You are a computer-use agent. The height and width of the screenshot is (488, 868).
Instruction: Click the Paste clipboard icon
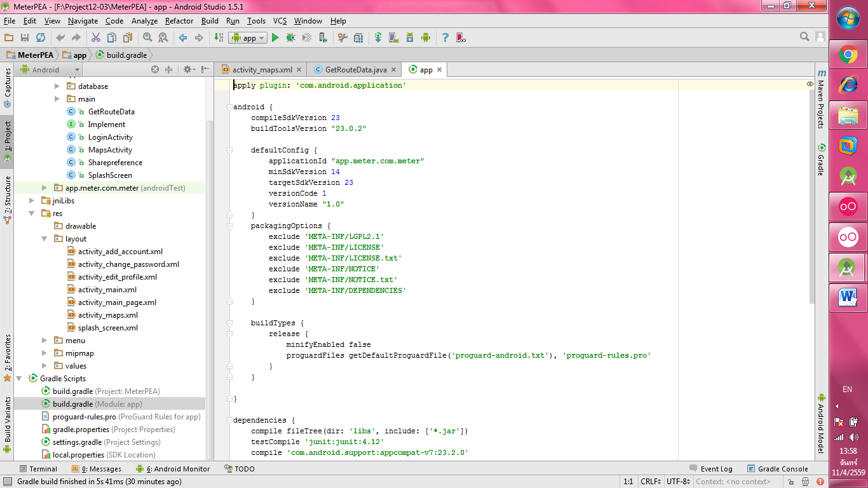[x=128, y=38]
